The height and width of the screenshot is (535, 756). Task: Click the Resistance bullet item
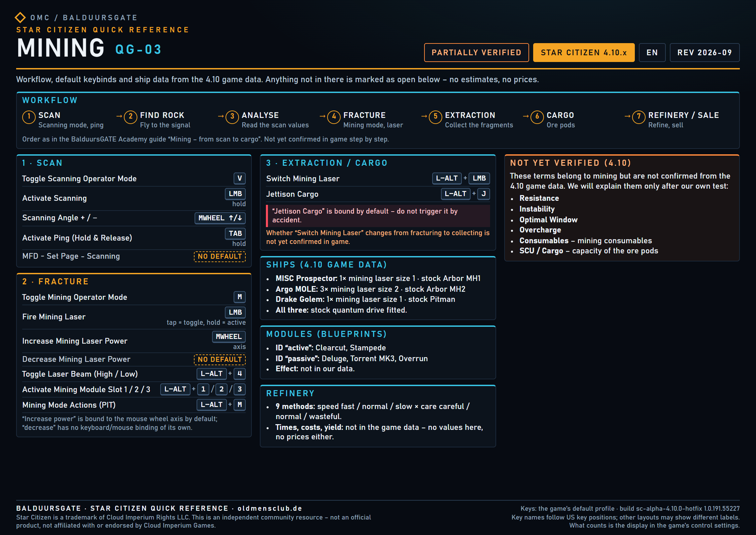539,198
